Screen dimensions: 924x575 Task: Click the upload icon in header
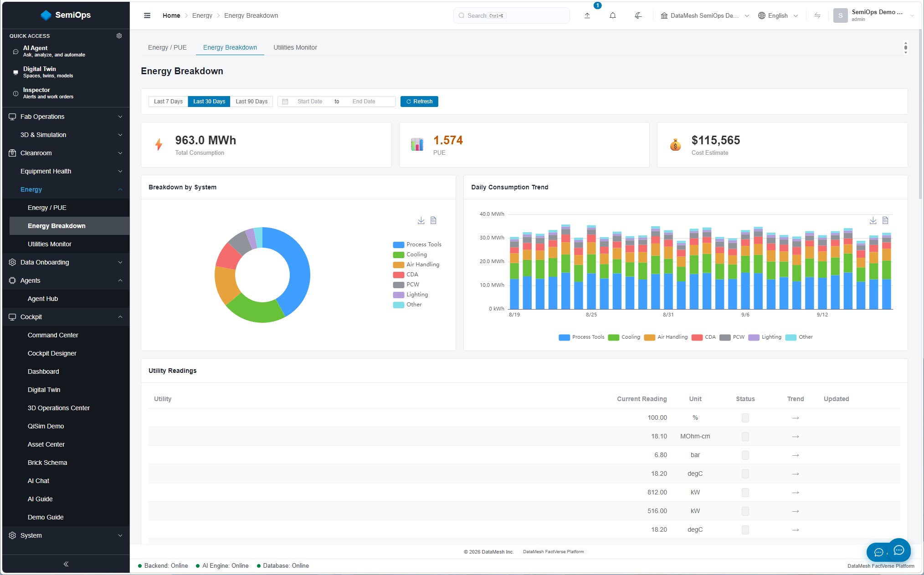587,15
